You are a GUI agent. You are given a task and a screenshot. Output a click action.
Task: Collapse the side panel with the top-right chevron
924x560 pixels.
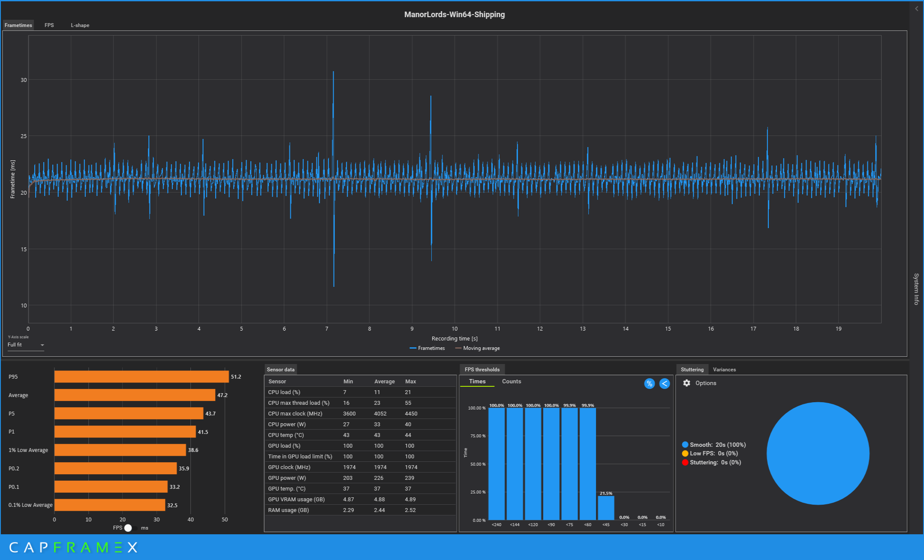pos(916,9)
